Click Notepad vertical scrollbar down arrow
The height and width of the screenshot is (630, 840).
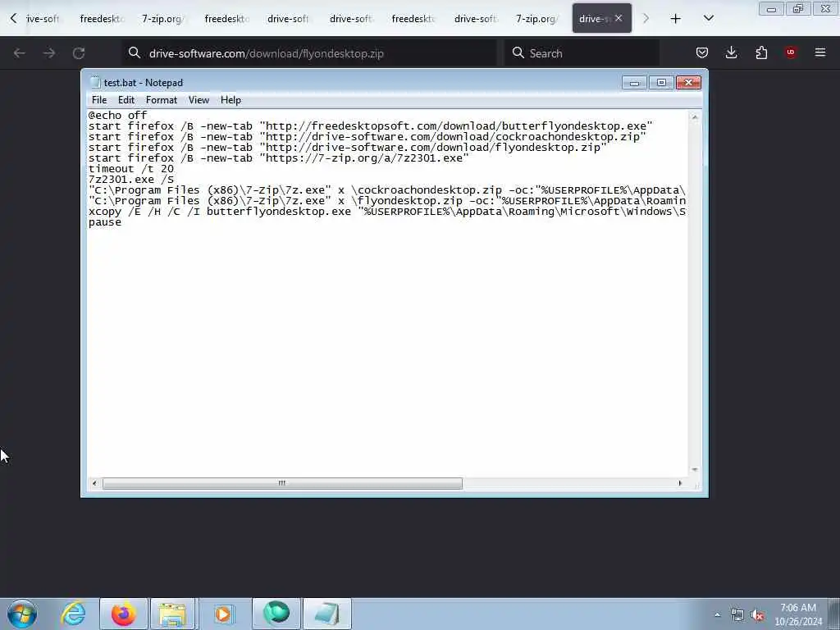point(695,470)
